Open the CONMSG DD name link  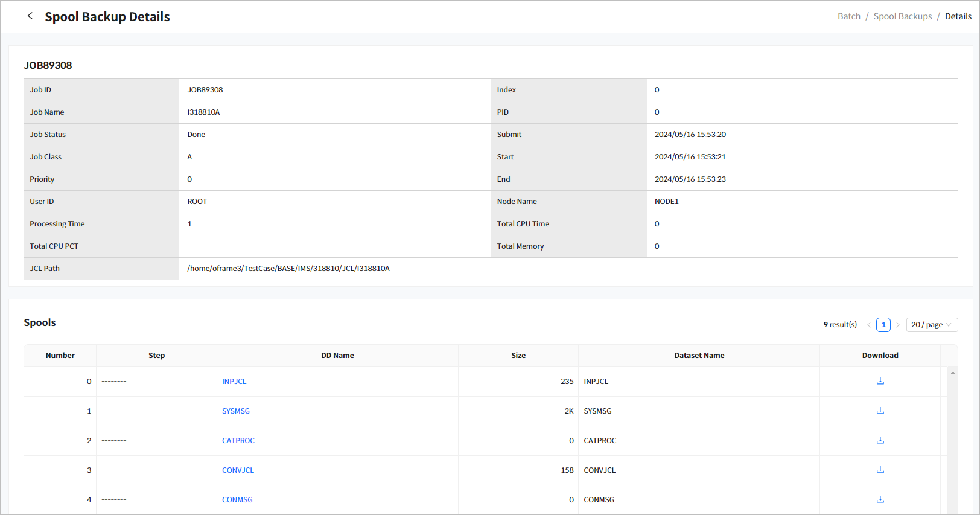click(x=237, y=500)
